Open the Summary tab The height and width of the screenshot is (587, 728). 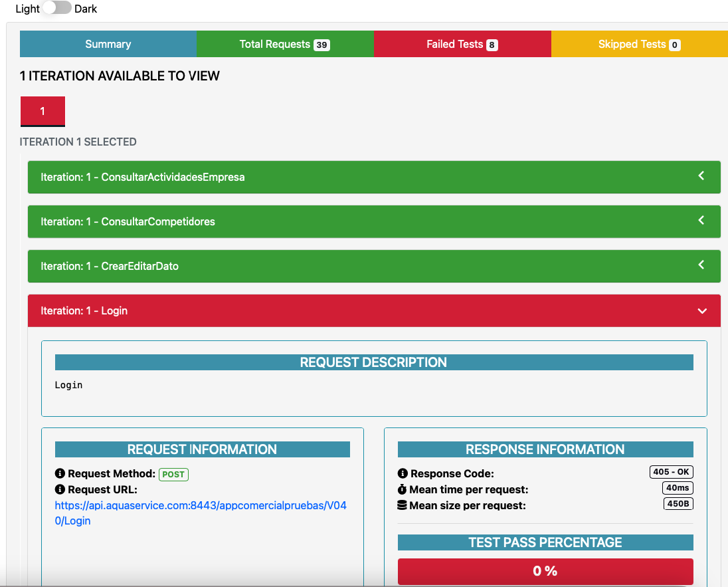[108, 44]
